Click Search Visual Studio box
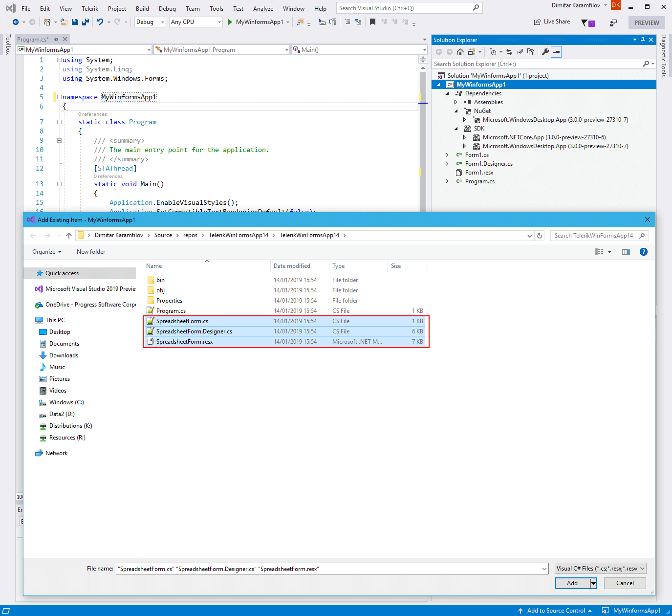The image size is (672, 616). tap(409, 8)
